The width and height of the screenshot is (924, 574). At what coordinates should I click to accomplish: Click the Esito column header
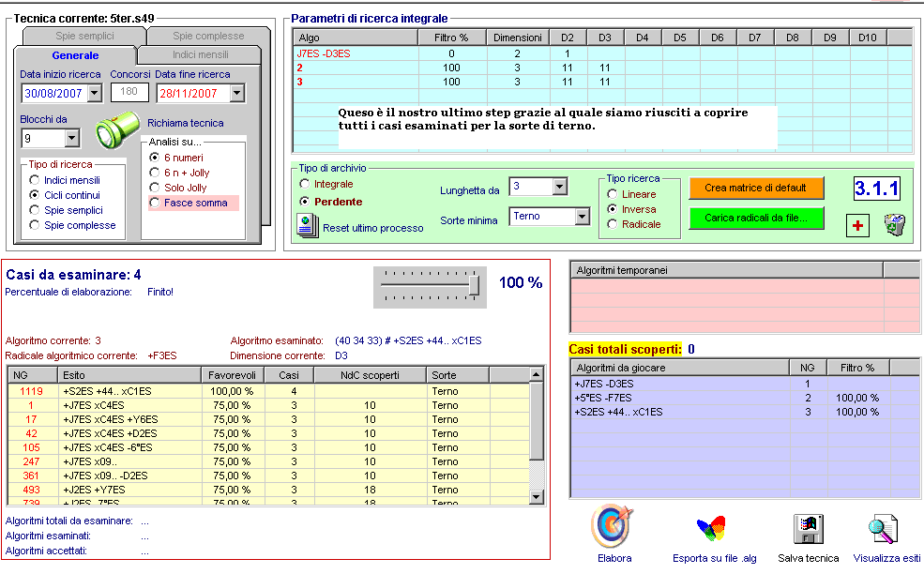coord(129,375)
